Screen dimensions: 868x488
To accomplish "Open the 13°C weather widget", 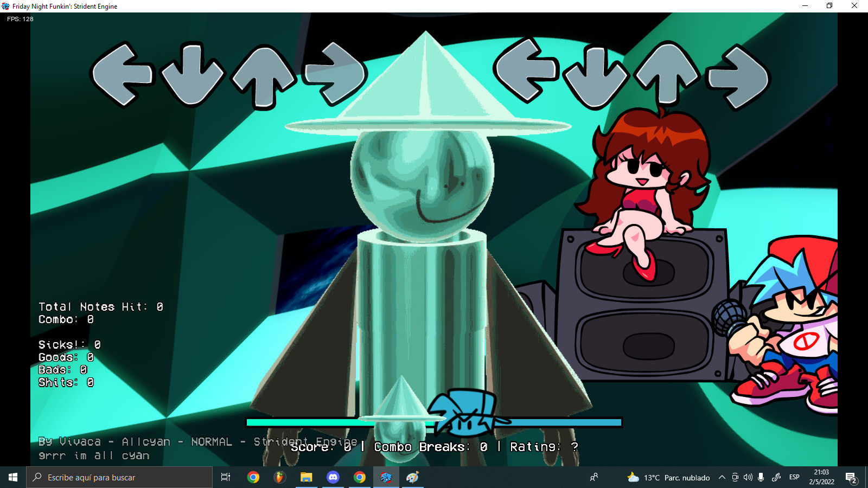I will point(668,477).
